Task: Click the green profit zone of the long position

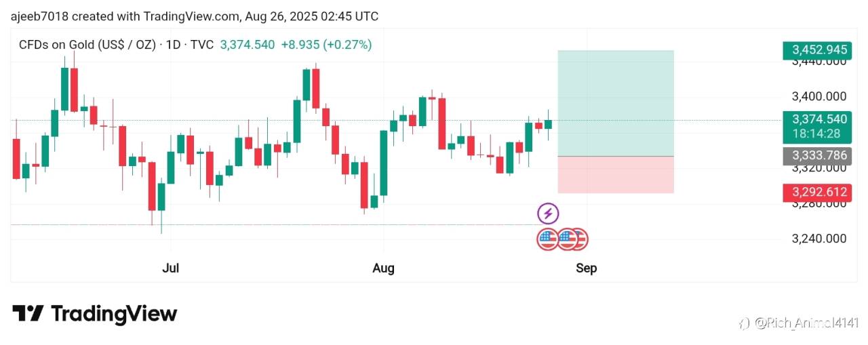Action: click(x=616, y=103)
